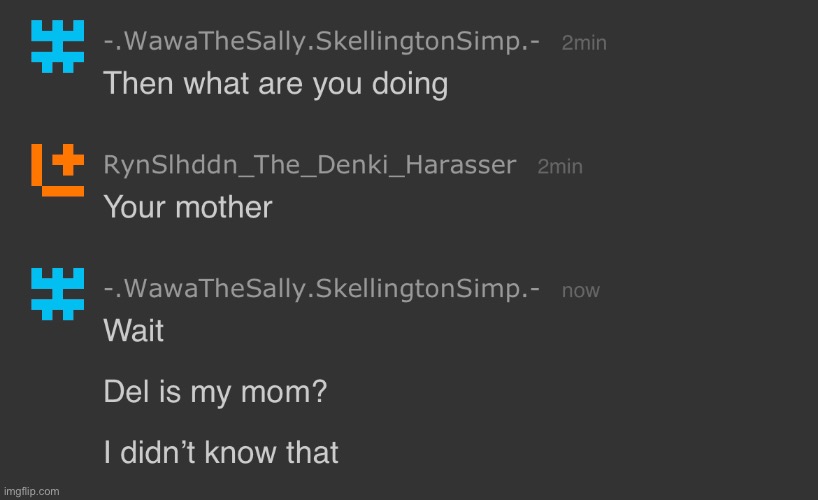
Task: Select the 'Your mother' reply text
Action: (188, 207)
